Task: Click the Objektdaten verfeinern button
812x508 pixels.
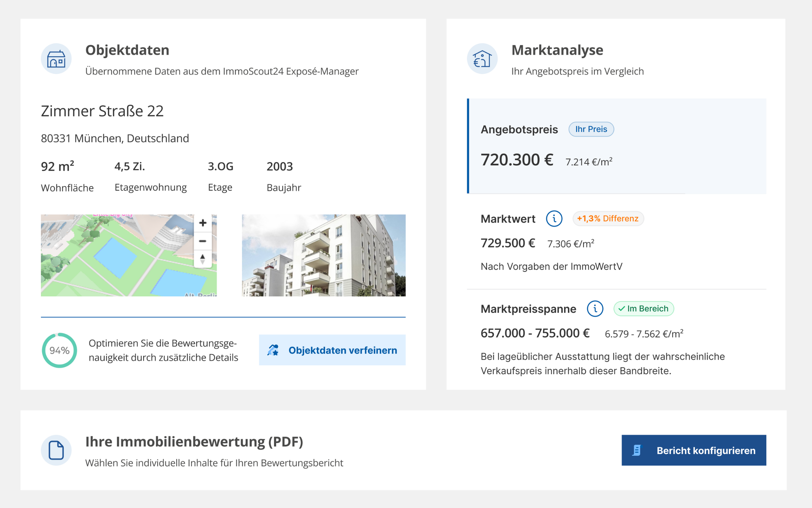Action: 332,350
